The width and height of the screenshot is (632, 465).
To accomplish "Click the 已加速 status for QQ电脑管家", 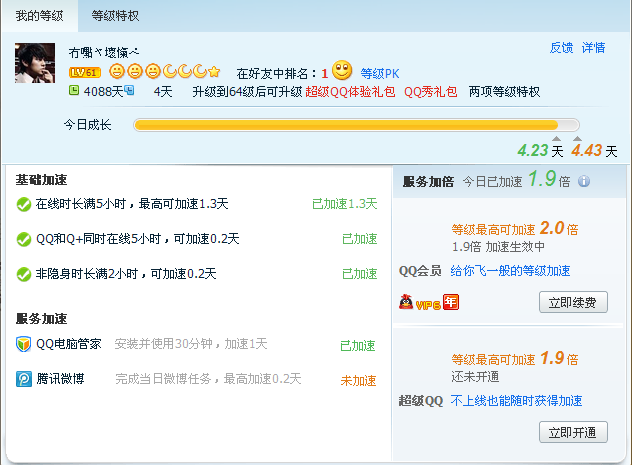I will 358,345.
